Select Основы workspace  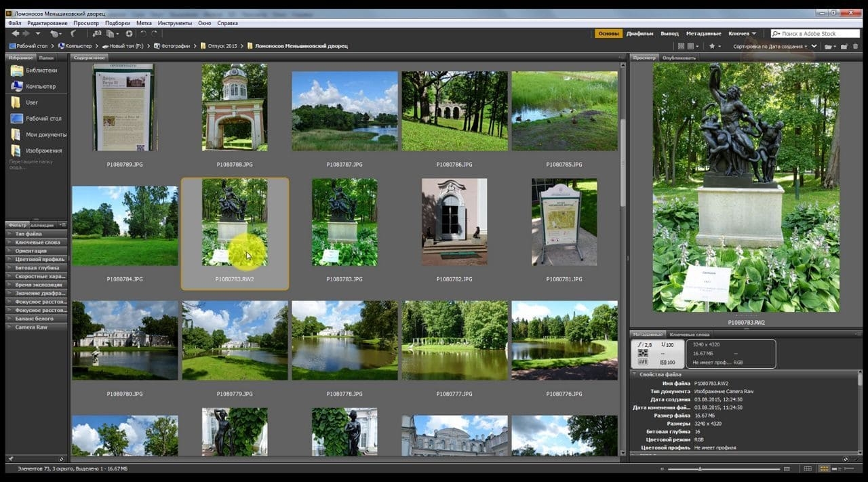coord(608,33)
